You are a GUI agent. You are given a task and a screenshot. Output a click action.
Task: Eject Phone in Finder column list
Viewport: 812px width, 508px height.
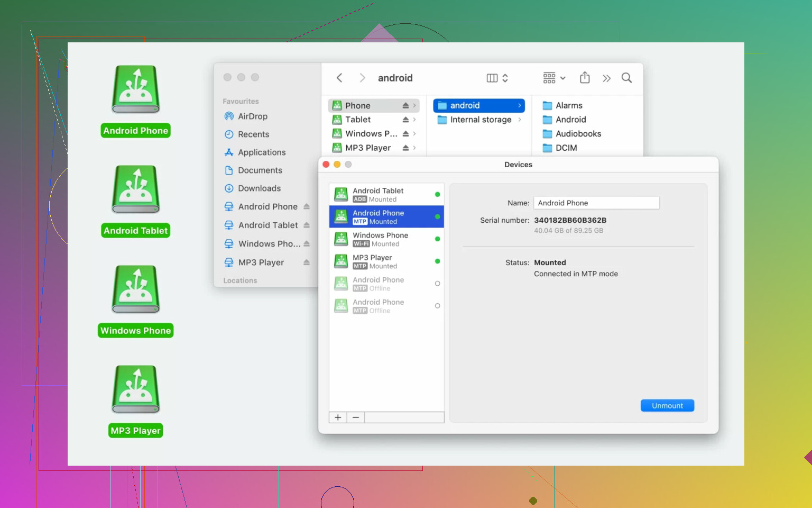pyautogui.click(x=405, y=106)
